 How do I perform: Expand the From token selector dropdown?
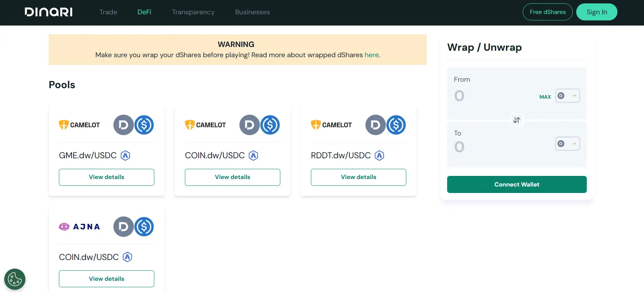point(567,96)
